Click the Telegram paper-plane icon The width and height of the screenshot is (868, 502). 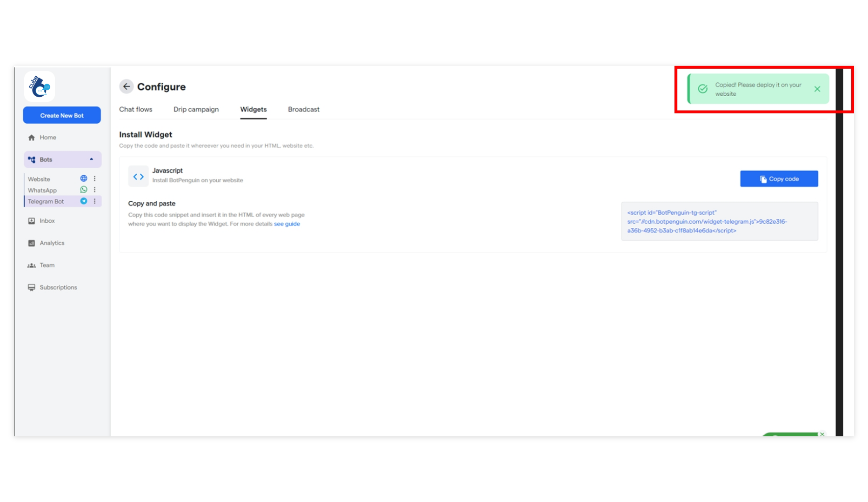pos(84,201)
